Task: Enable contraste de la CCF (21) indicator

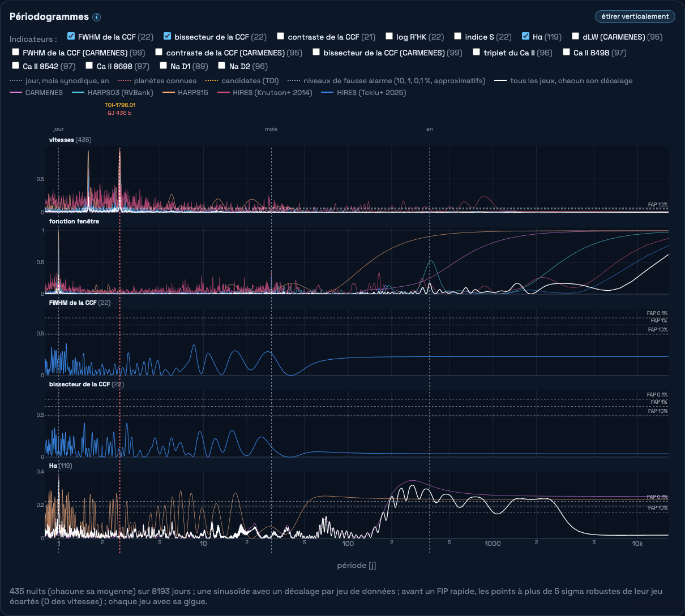Action: 280,36
